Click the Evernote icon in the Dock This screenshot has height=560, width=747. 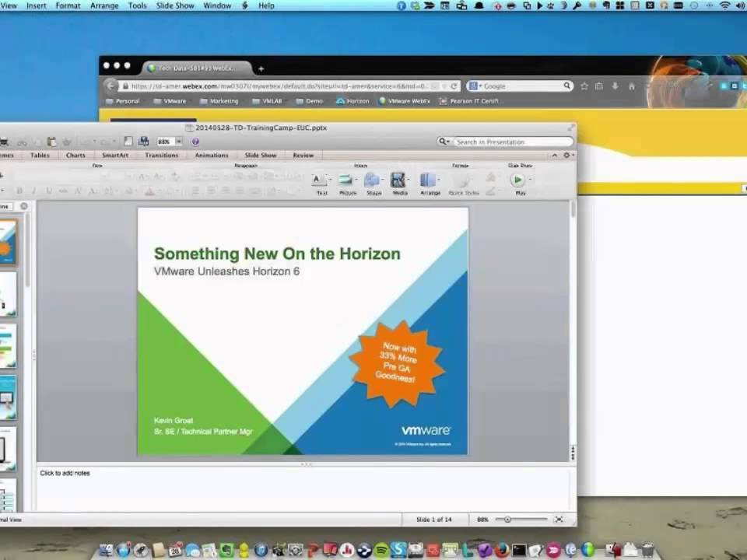tap(226, 550)
